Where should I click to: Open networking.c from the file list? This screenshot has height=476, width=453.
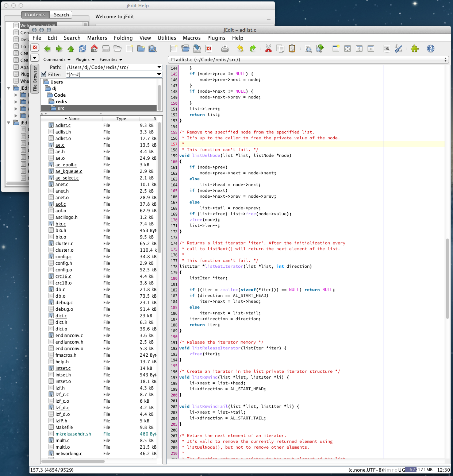tap(69, 453)
